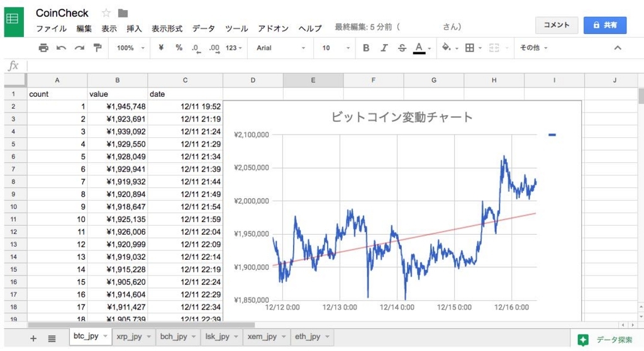This screenshot has height=351, width=644.
Task: Click the vertical scrollbar thumb
Action: tap(641, 96)
